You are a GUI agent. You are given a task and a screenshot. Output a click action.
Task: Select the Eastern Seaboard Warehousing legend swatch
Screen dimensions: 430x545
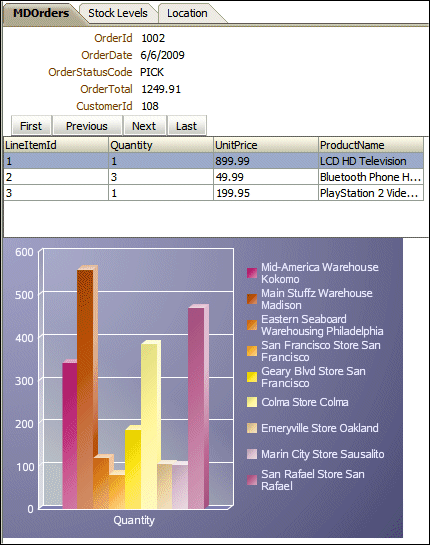tap(252, 325)
